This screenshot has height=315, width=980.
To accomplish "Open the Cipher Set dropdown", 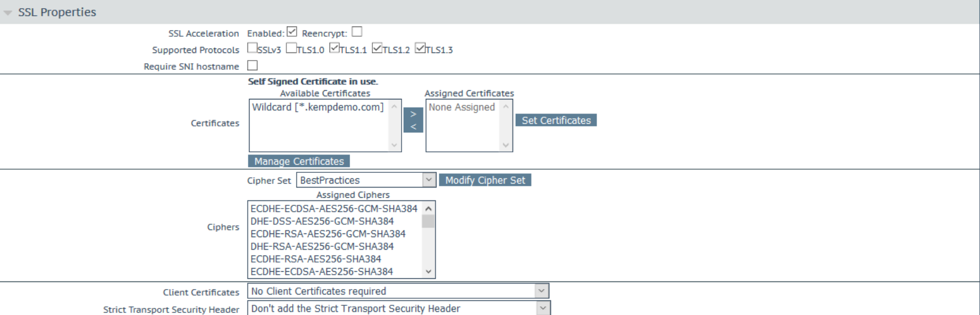I will 366,180.
